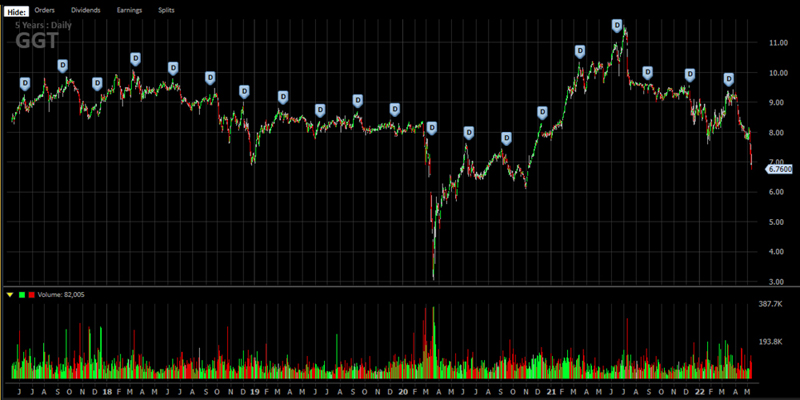Click the 21 year label on time axis

(x=551, y=392)
